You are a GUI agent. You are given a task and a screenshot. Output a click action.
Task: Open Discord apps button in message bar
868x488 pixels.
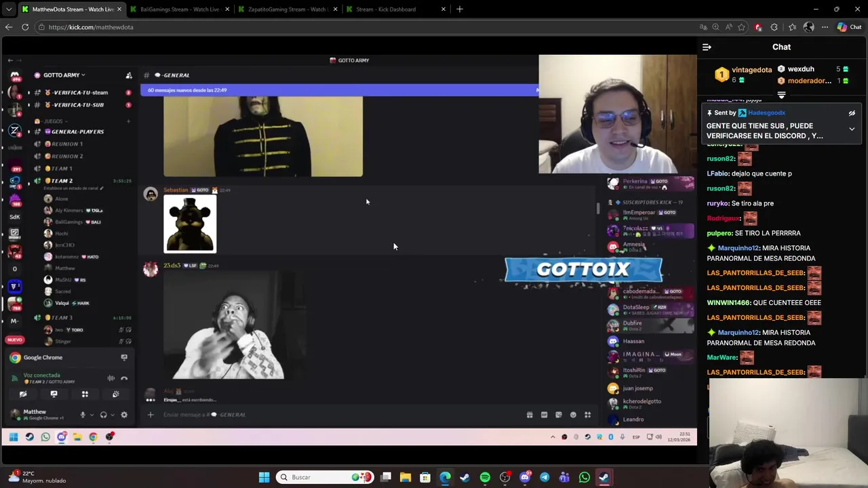[588, 415]
